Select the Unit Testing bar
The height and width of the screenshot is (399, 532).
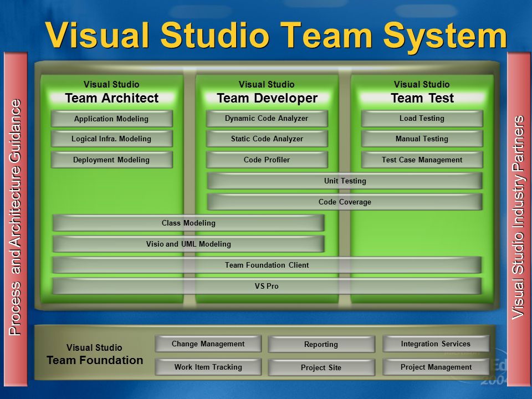click(345, 181)
